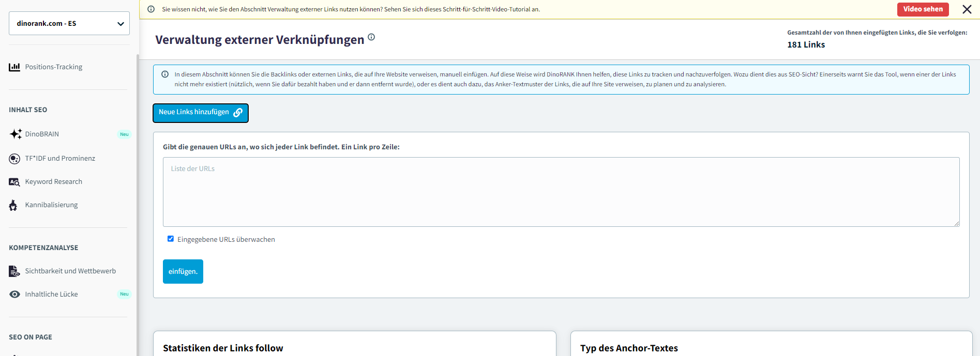Open Inhaltliche Lücke menu entry

click(x=51, y=294)
